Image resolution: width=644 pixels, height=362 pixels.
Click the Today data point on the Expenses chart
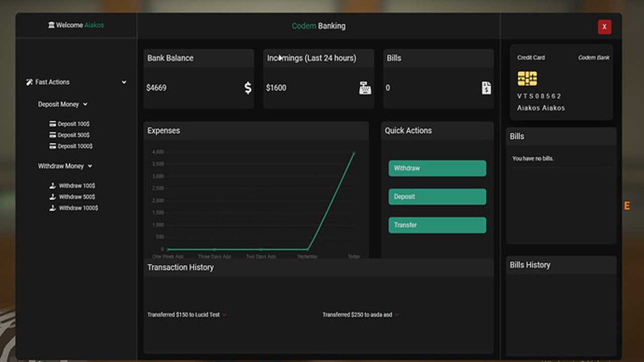pos(354,153)
